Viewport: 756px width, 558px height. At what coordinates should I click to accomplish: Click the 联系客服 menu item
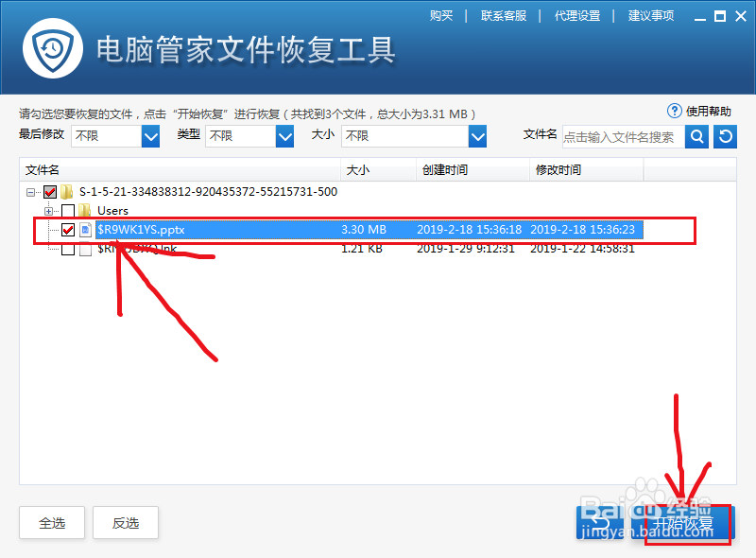504,15
